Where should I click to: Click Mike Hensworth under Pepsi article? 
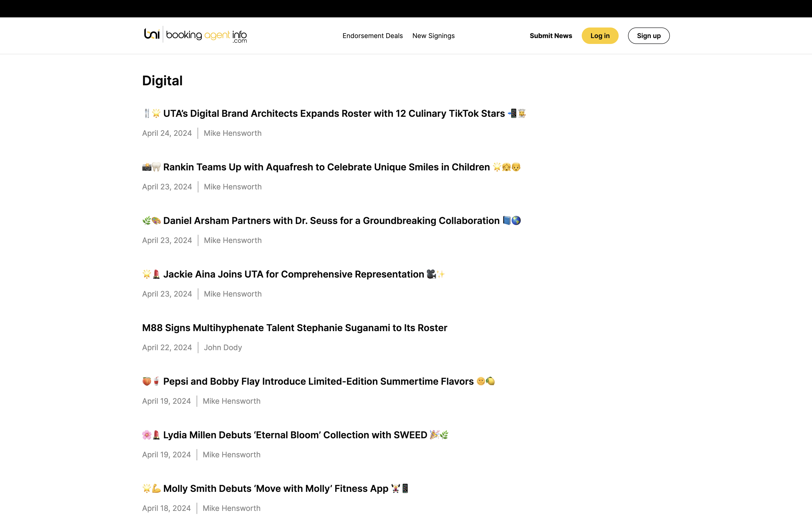point(232,401)
